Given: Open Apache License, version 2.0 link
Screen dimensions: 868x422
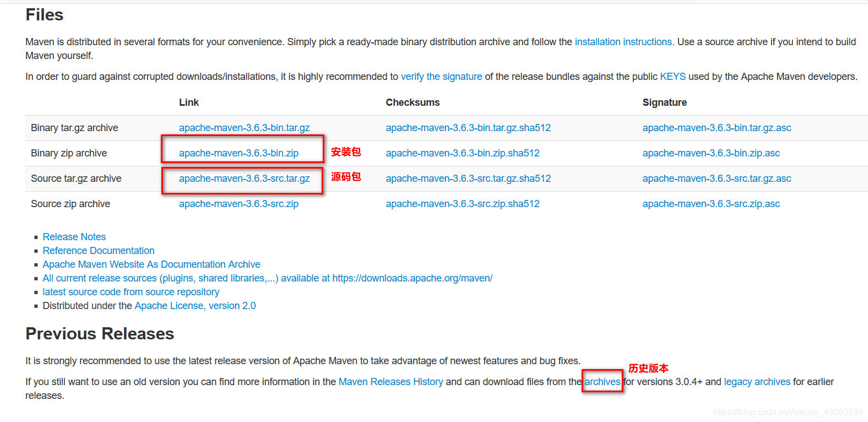Looking at the screenshot, I should [x=195, y=306].
